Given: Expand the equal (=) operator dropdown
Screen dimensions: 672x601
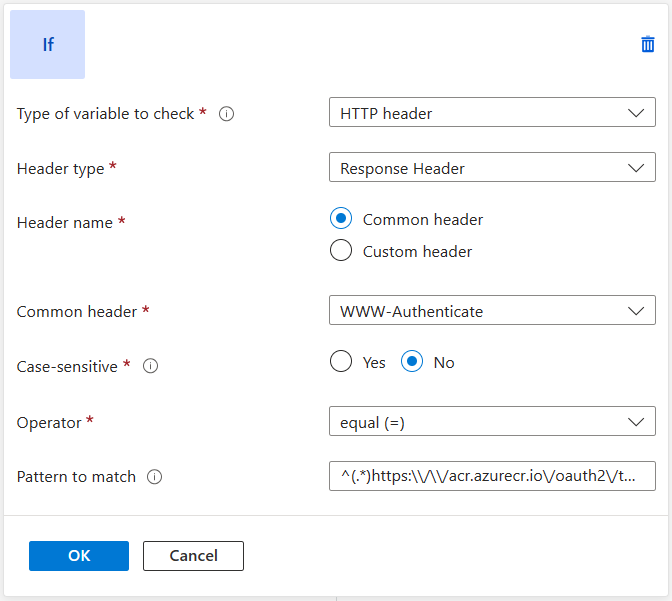Looking at the screenshot, I should (x=491, y=422).
